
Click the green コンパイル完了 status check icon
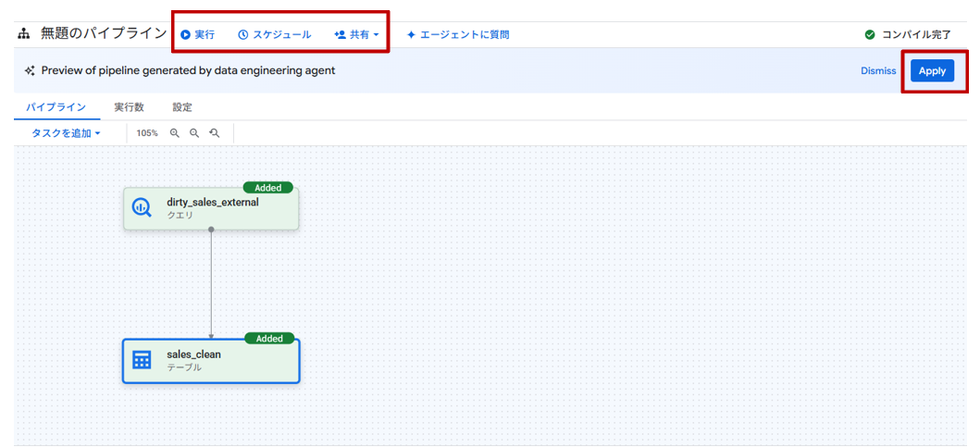870,34
